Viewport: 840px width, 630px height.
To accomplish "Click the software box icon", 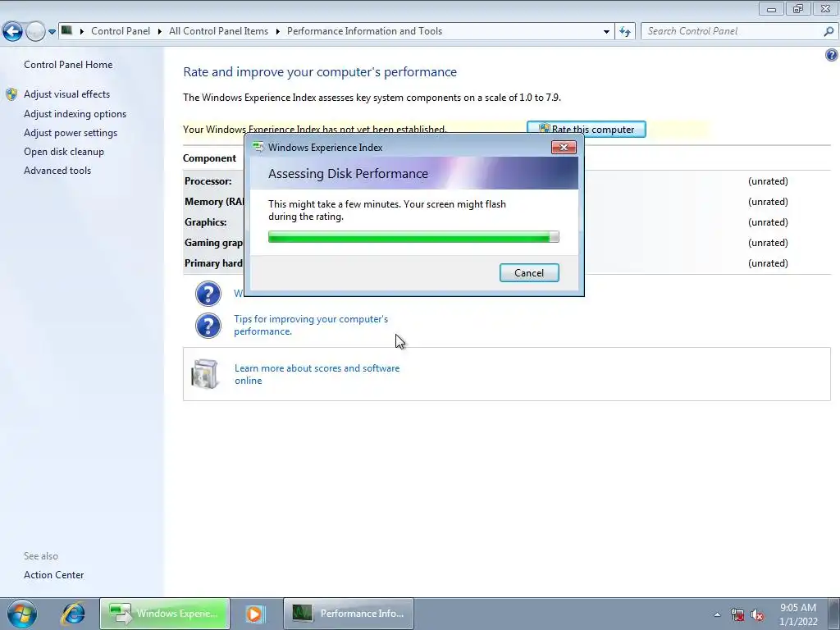I will coord(204,373).
